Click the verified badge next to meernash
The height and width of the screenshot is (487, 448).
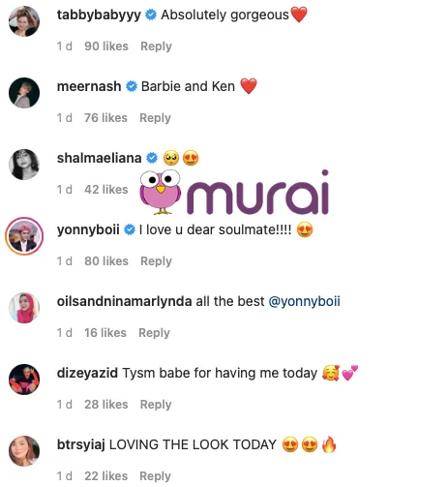point(132,86)
